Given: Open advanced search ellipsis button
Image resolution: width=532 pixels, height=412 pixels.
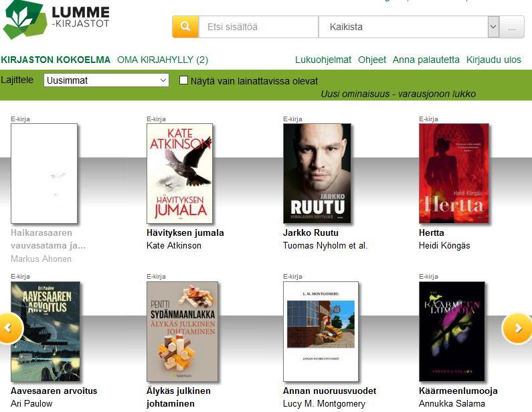Looking at the screenshot, I should coord(512,27).
